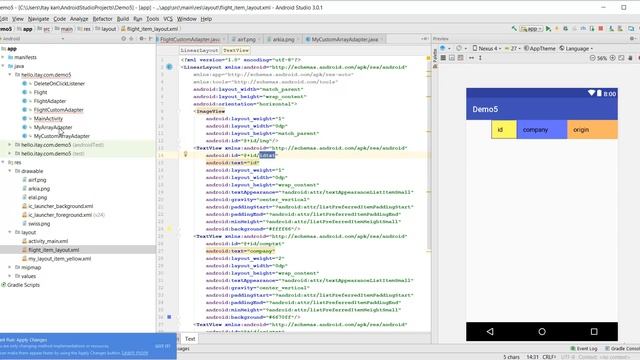
Task: Open the Nexus 4 device dropdown
Action: pos(487,48)
